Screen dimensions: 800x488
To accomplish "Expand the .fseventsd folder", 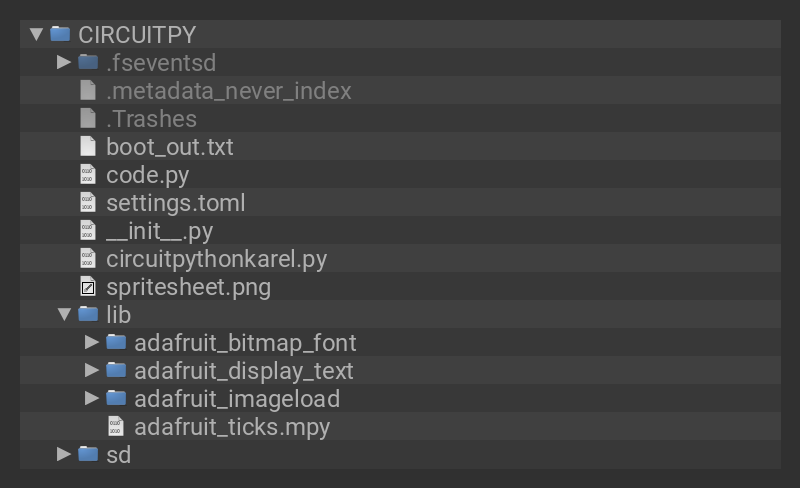I will point(64,62).
